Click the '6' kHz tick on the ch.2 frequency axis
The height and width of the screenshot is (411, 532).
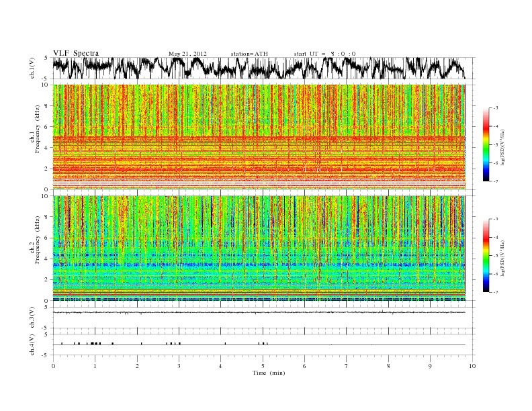[47, 238]
